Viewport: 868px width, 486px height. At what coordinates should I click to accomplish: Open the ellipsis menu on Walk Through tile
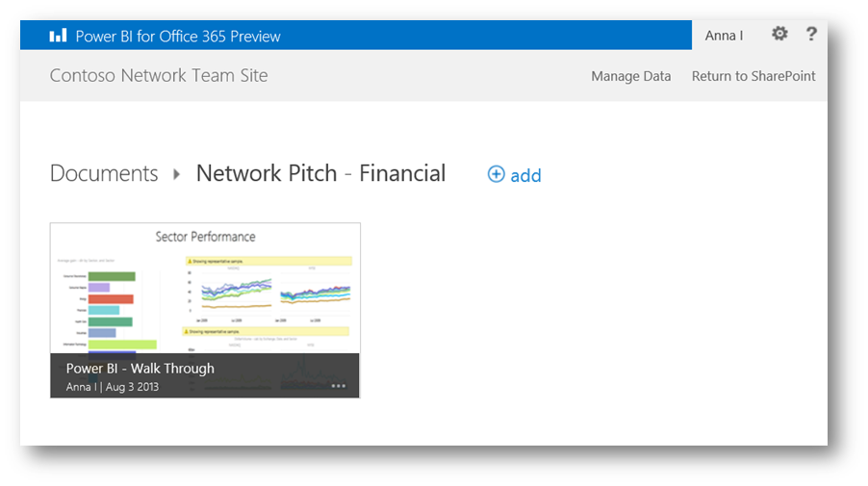point(338,386)
